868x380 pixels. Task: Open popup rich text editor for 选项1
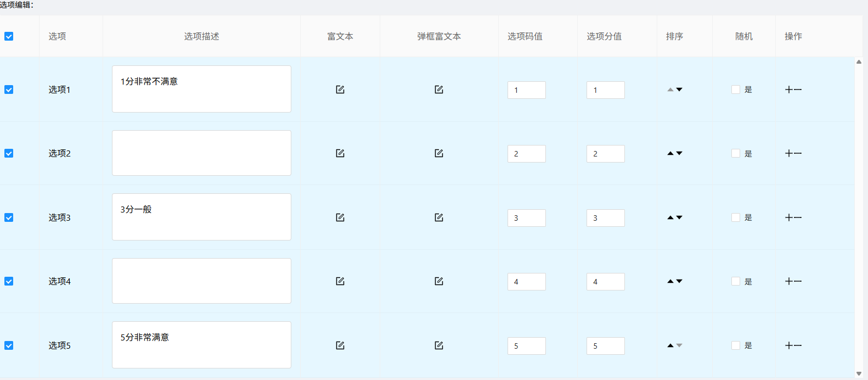(x=439, y=90)
